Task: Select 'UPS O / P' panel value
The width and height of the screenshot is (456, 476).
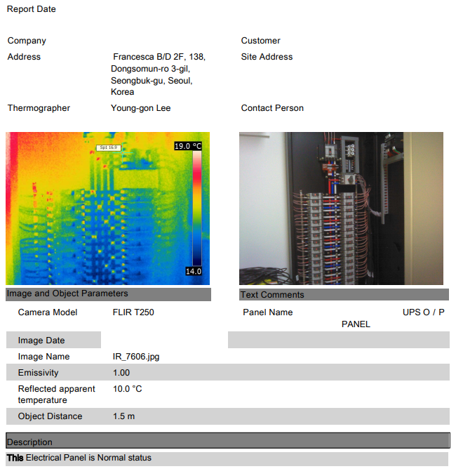Action: click(424, 312)
